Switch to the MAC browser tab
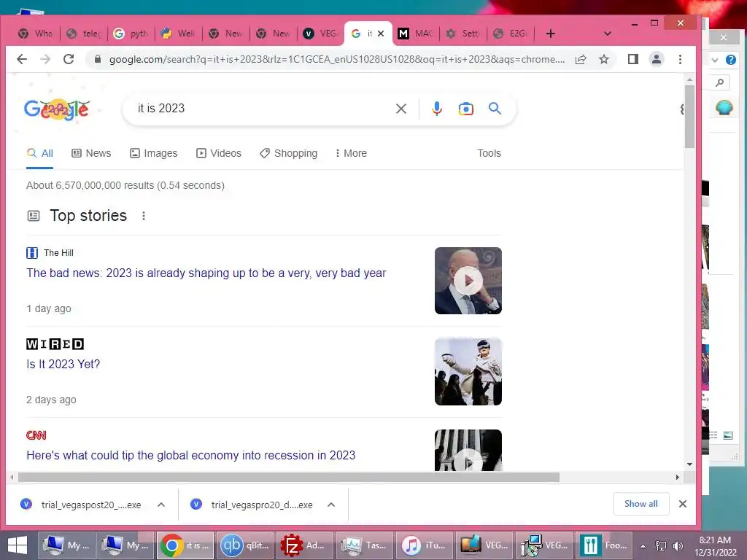 (x=416, y=34)
